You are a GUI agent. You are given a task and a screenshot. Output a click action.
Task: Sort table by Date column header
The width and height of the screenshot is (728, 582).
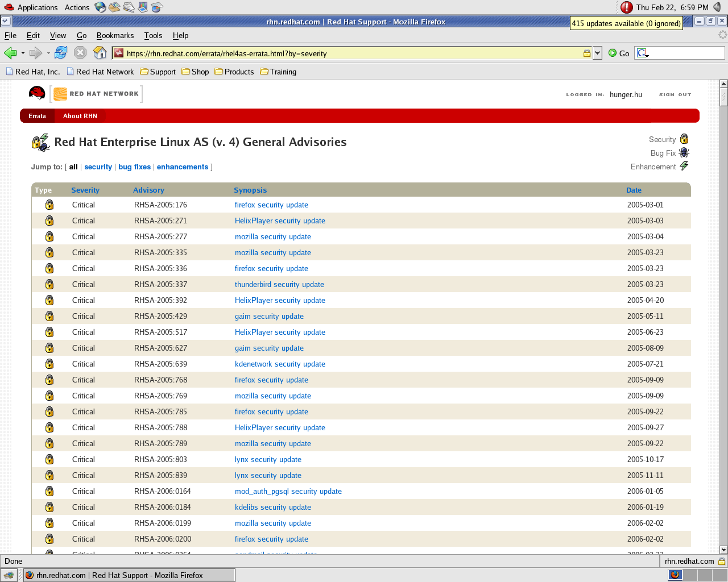(634, 190)
